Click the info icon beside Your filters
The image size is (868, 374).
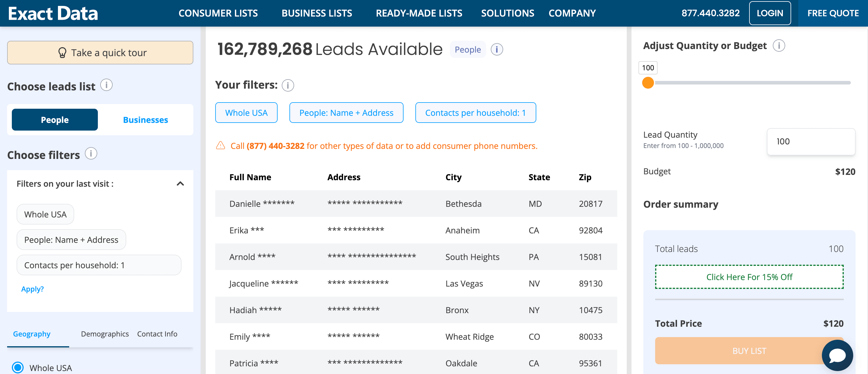288,85
